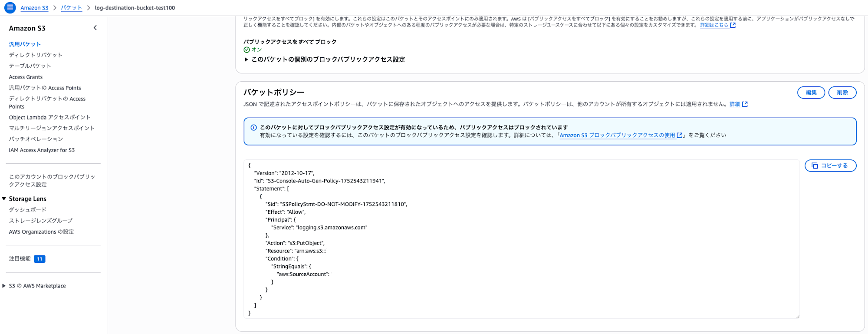Open 詳細 link in バケットポリシー description
This screenshot has height=334, width=868.
[x=735, y=104]
